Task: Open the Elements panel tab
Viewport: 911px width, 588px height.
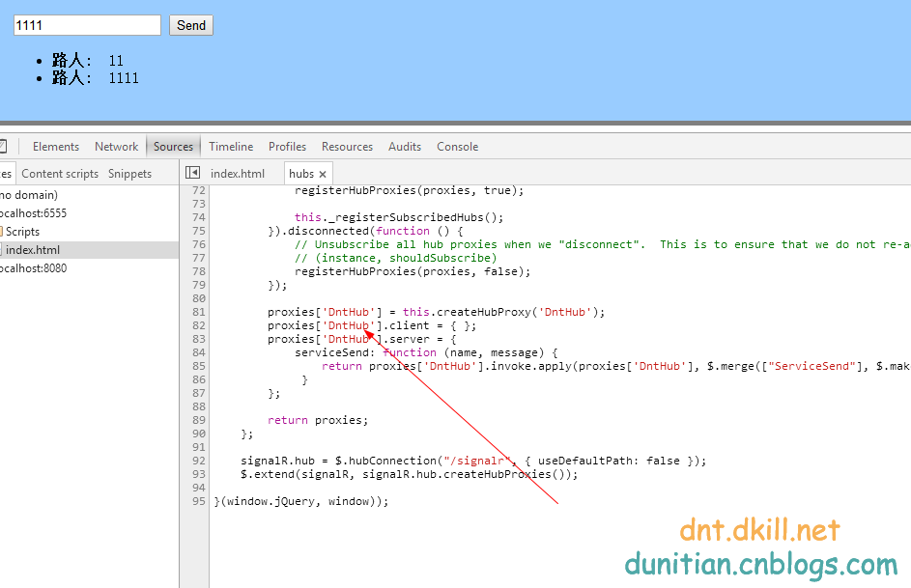Action: [56, 146]
